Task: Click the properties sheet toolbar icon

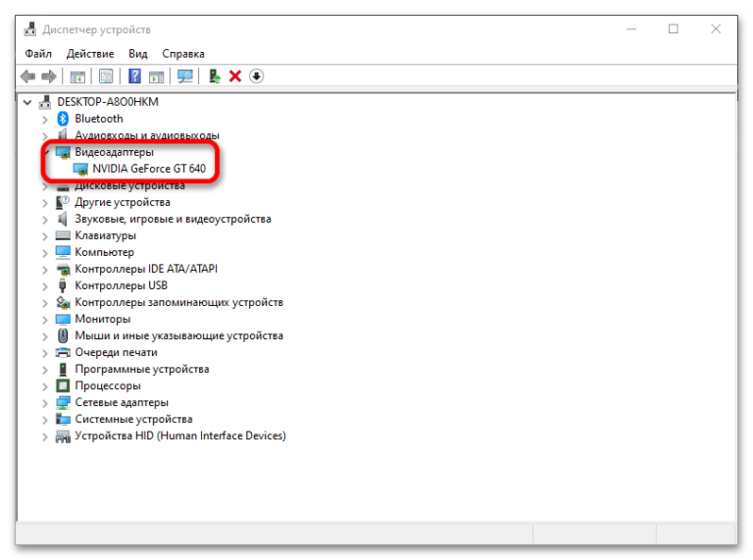Action: [106, 76]
